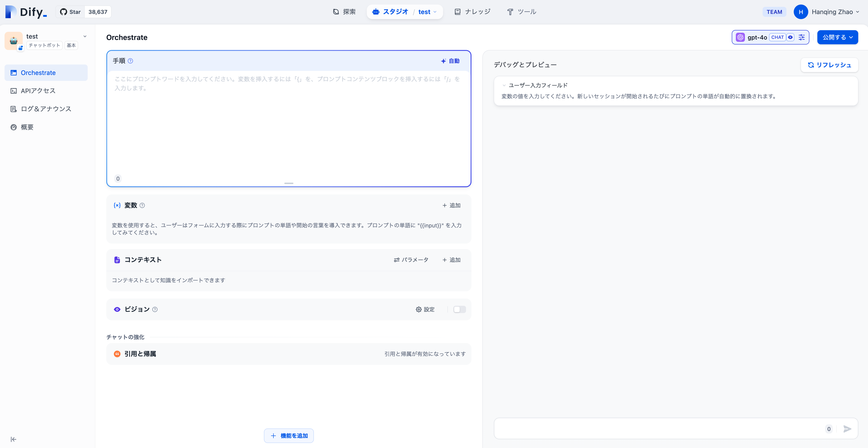The height and width of the screenshot is (448, 868).
Task: Open ログ＆アナウンス in the sidebar
Action: coord(46,109)
